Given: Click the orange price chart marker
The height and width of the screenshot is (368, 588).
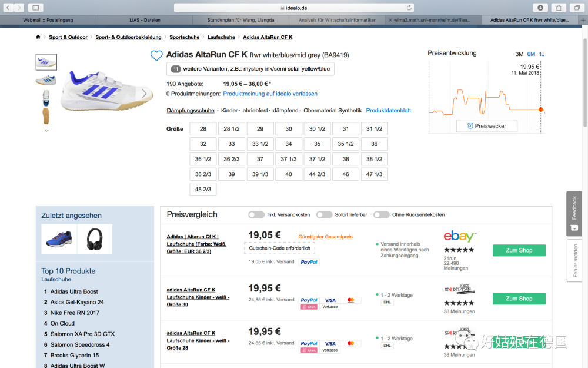Looking at the screenshot, I should [x=540, y=110].
